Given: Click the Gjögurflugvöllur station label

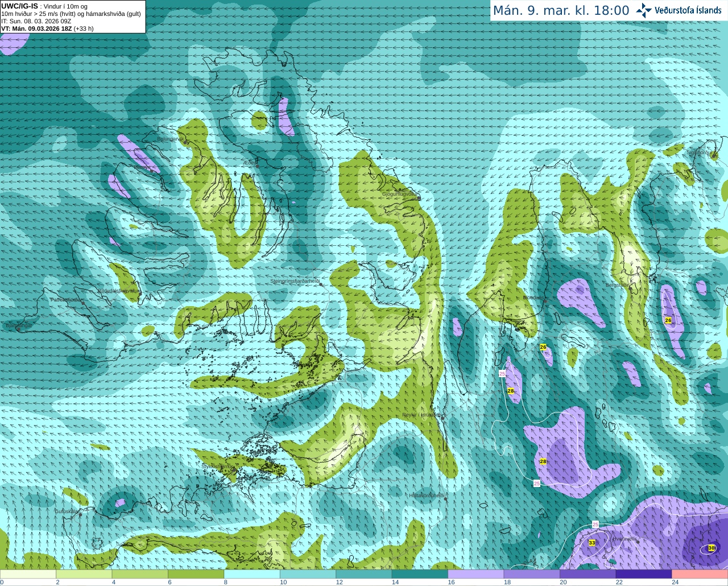Looking at the screenshot, I should point(400,194).
